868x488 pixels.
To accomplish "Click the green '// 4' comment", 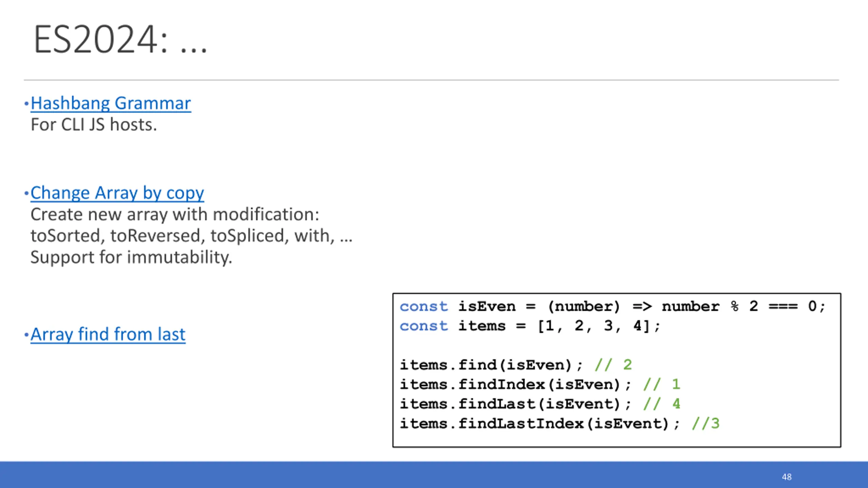I will tap(662, 404).
